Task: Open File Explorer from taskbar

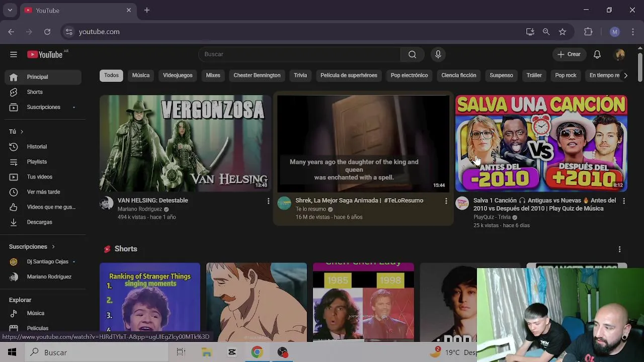Action: (x=207, y=352)
